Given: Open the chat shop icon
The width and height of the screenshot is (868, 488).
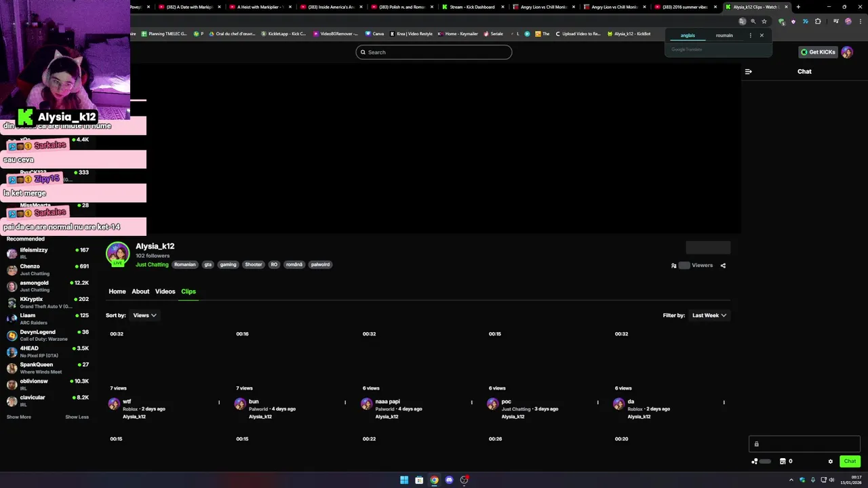Looking at the screenshot, I should [783, 462].
